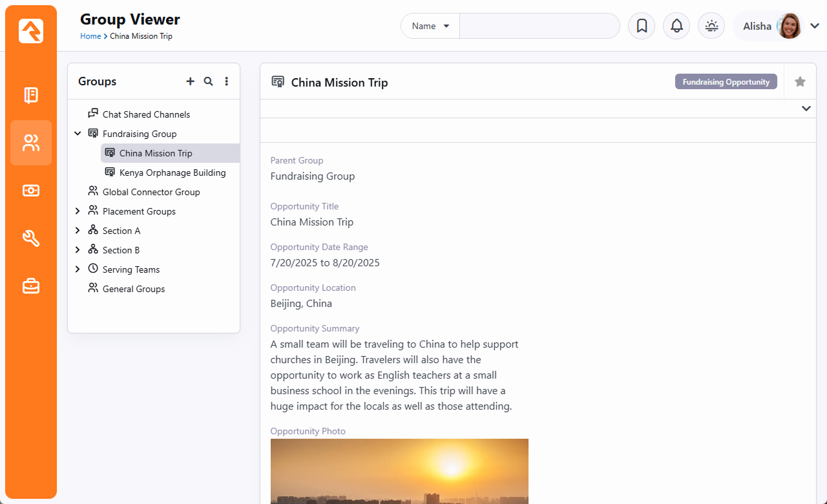Screen dimensions: 827x504
Task: Toggle the favorite star for China Mission Trip
Action: 800,81
